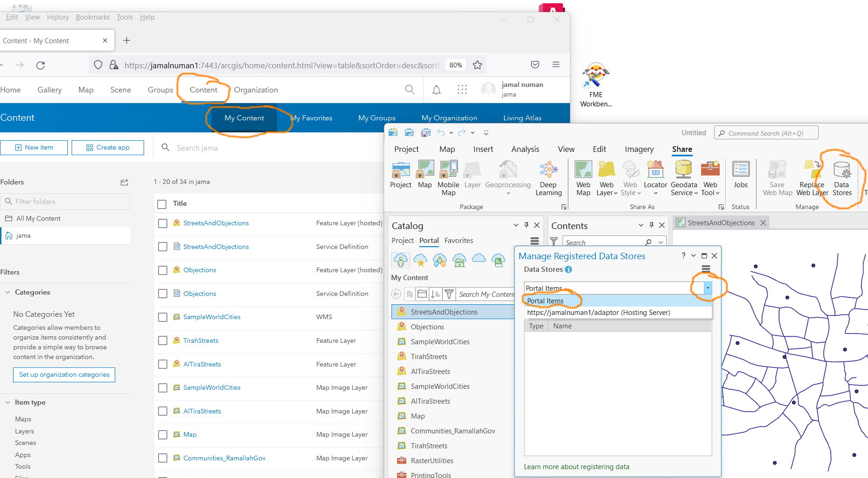Reload the browser page
The image size is (868, 478).
(x=40, y=65)
